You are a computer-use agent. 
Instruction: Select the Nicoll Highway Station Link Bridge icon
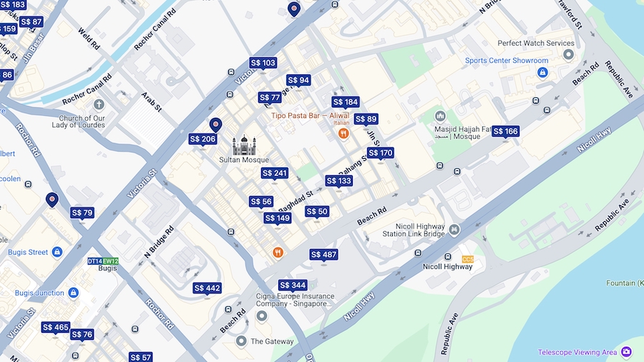(454, 230)
